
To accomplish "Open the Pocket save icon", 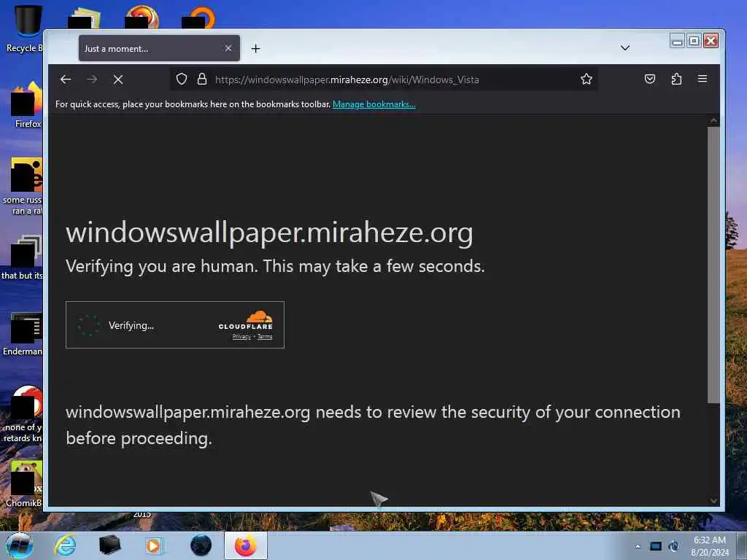I will 650,79.
